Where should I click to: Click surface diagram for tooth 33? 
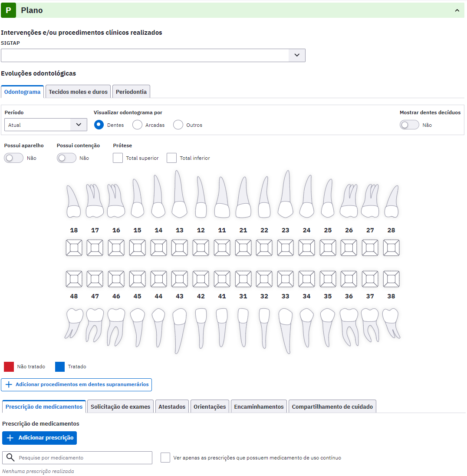click(285, 279)
